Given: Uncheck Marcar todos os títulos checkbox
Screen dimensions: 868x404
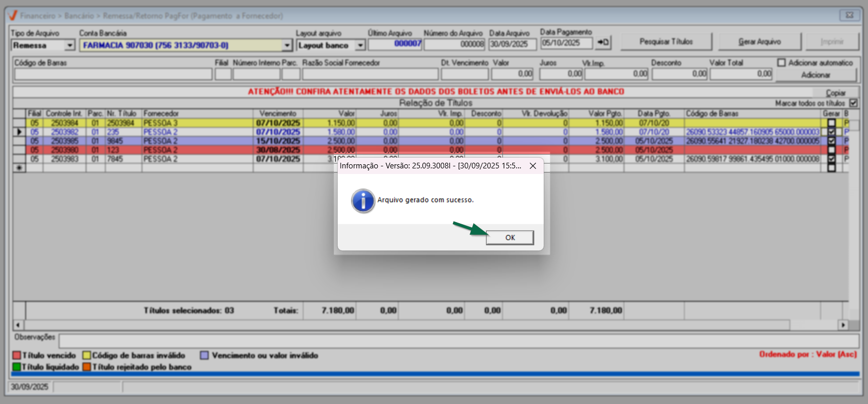Looking at the screenshot, I should pyautogui.click(x=853, y=103).
